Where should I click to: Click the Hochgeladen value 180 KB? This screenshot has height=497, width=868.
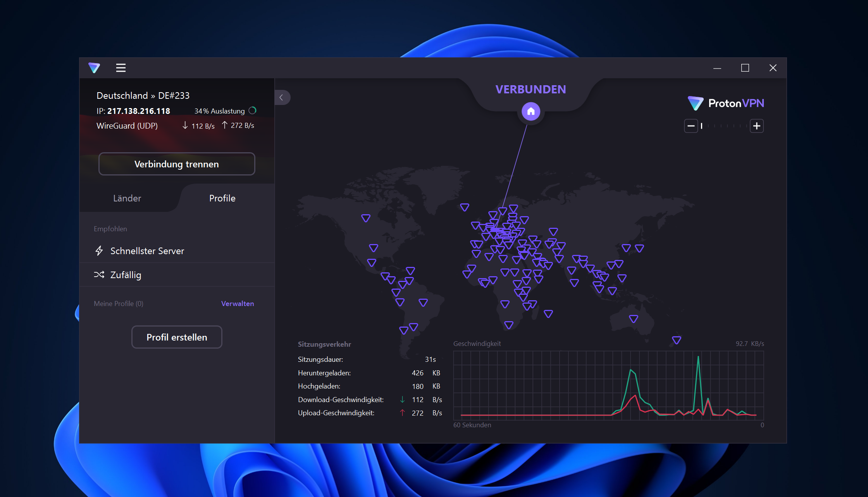[426, 386]
